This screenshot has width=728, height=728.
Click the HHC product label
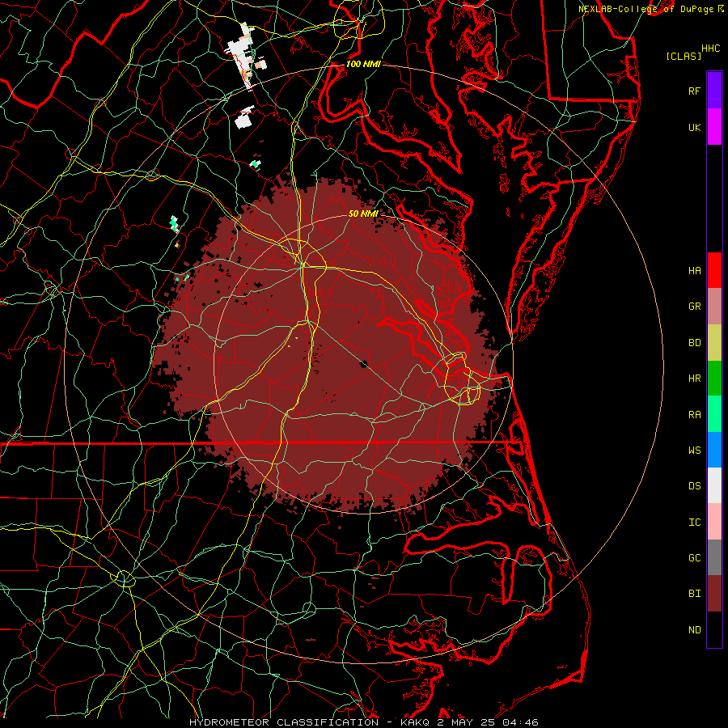click(x=710, y=49)
